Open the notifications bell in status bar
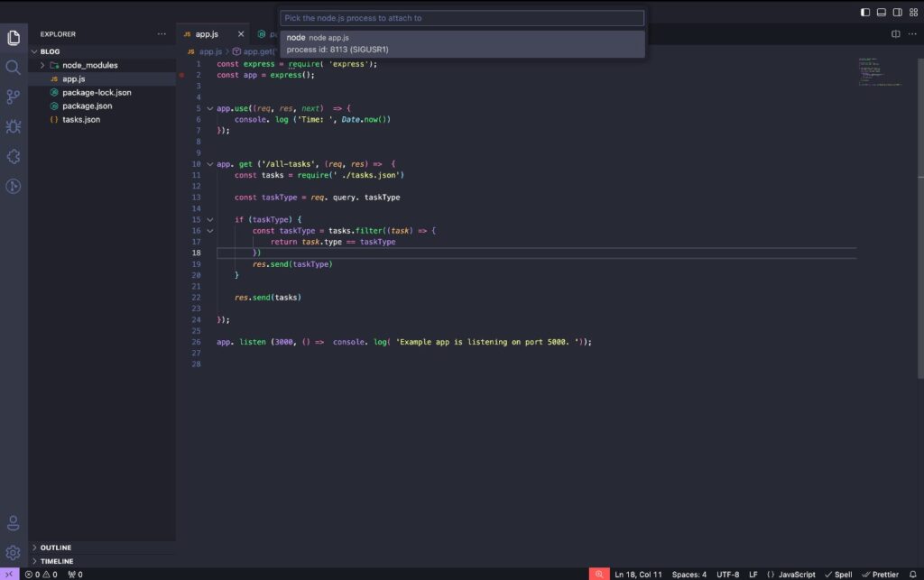The width and height of the screenshot is (924, 580). (912, 574)
